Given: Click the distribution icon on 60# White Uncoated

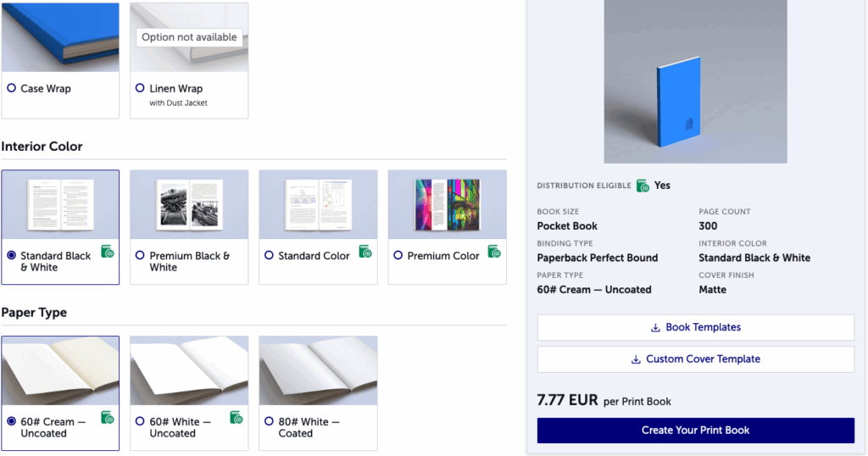Looking at the screenshot, I should [236, 418].
